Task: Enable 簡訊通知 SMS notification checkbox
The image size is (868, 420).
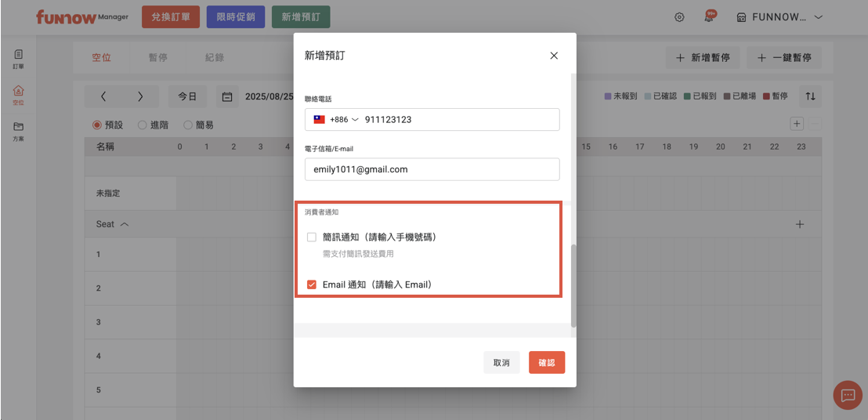Action: [x=312, y=237]
